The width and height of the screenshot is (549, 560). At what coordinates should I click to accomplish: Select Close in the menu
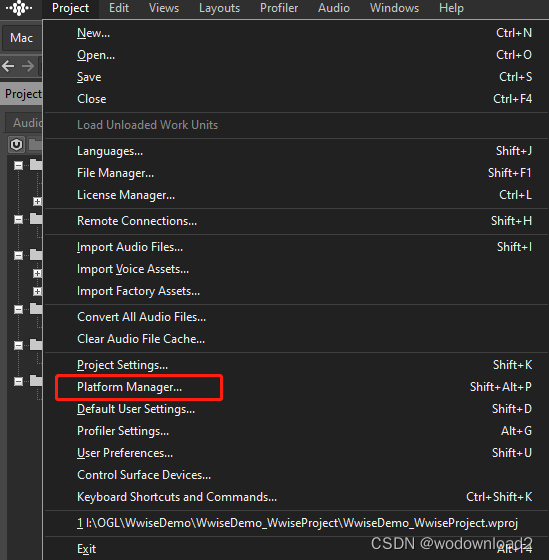[296, 99]
